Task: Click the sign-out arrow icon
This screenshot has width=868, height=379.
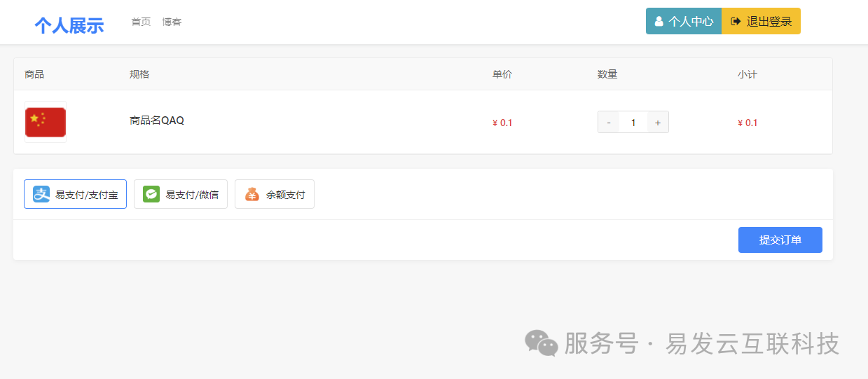Action: (x=736, y=22)
